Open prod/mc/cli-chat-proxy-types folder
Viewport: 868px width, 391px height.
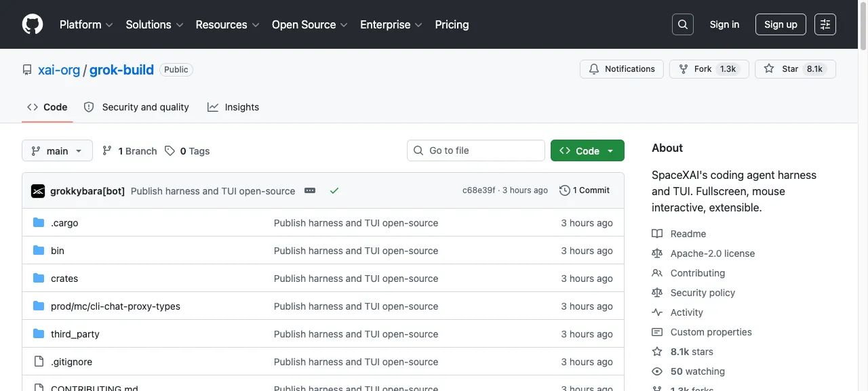pyautogui.click(x=115, y=306)
